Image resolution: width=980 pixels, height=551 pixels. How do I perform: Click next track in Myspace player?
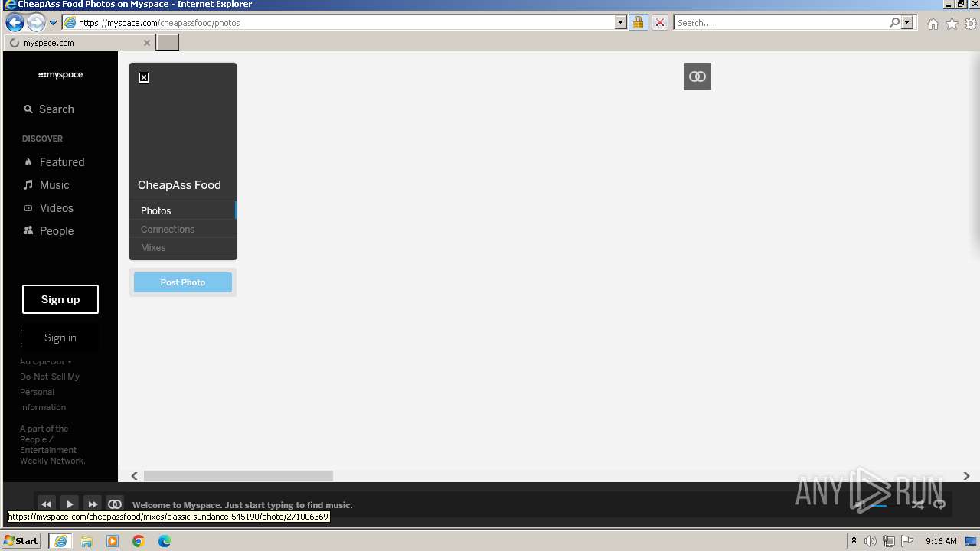[x=93, y=504]
